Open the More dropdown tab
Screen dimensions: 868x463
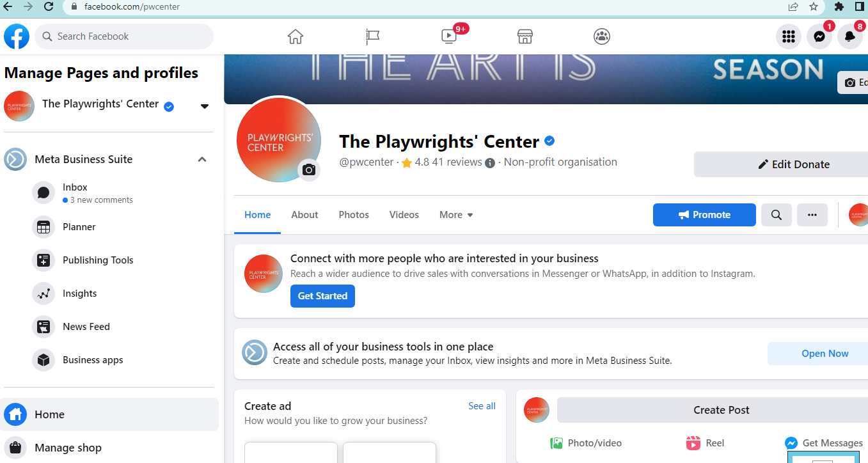tap(456, 215)
